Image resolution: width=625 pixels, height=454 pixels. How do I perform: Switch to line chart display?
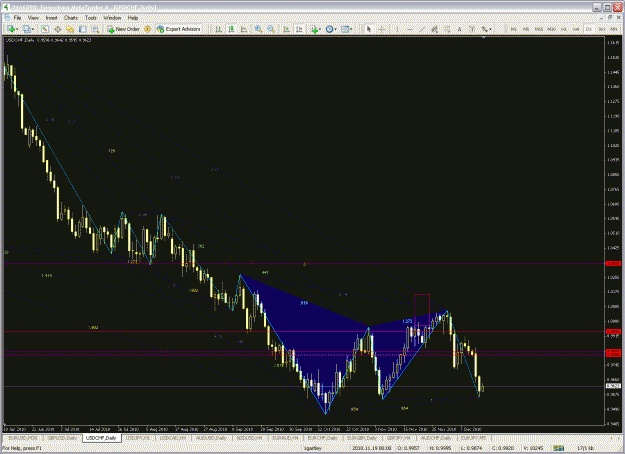(244, 29)
